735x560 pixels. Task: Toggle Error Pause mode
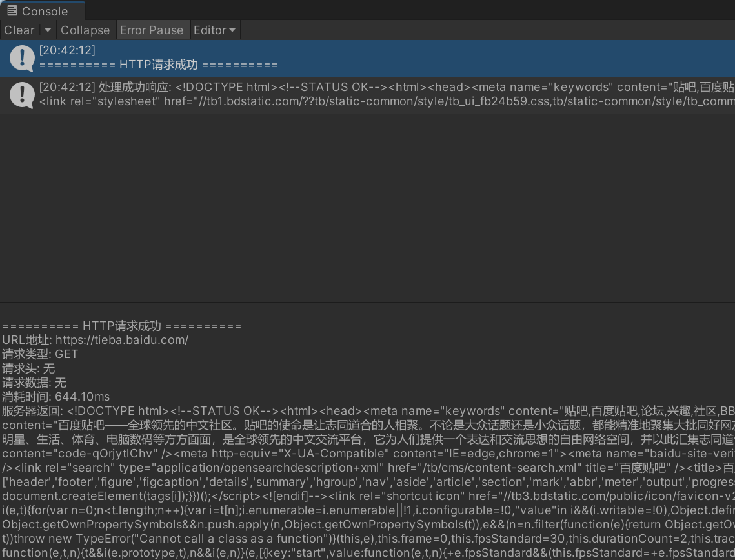pos(152,30)
